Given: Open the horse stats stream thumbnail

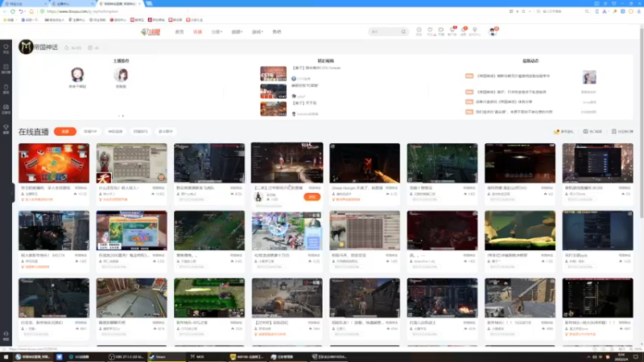Looking at the screenshot, I should pos(365,230).
